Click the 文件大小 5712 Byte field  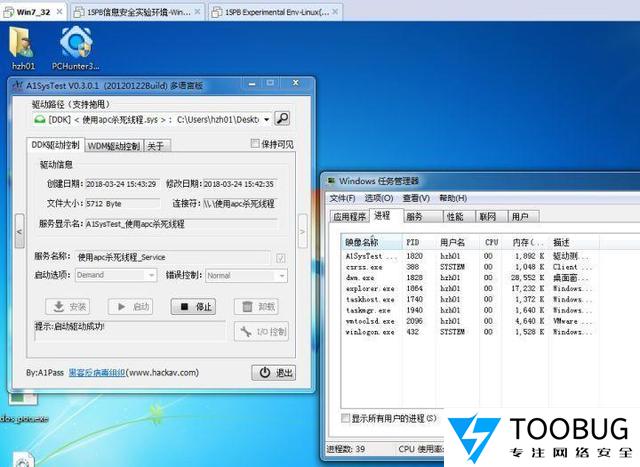(x=122, y=203)
